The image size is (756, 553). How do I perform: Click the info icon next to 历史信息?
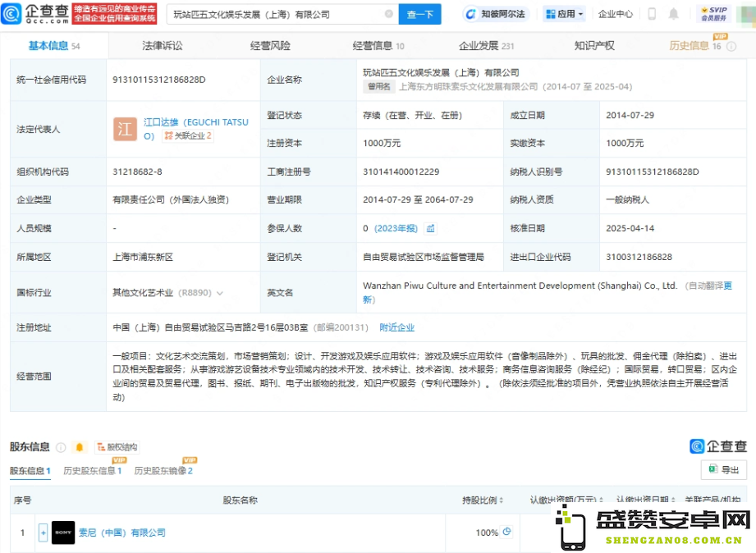tap(731, 46)
